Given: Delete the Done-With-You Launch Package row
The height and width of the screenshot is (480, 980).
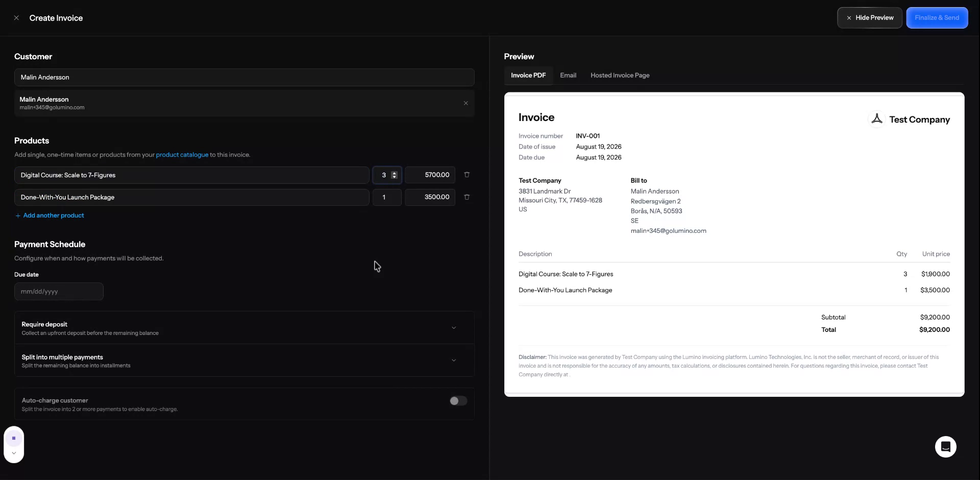Looking at the screenshot, I should [467, 197].
